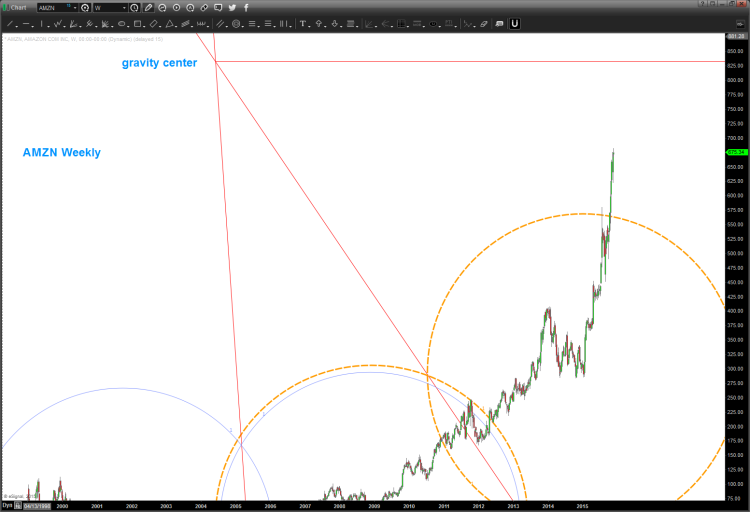Select the text annotation tool
Viewport: 750px width, 512px height.
pyautogui.click(x=302, y=23)
